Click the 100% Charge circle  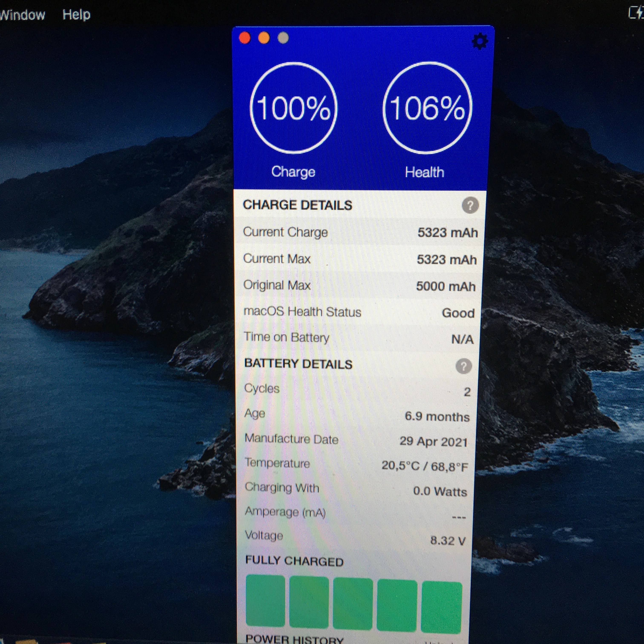pos(293,108)
